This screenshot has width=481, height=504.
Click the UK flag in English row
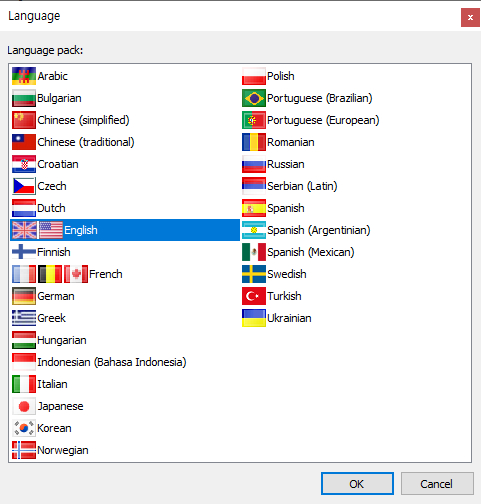tap(24, 230)
